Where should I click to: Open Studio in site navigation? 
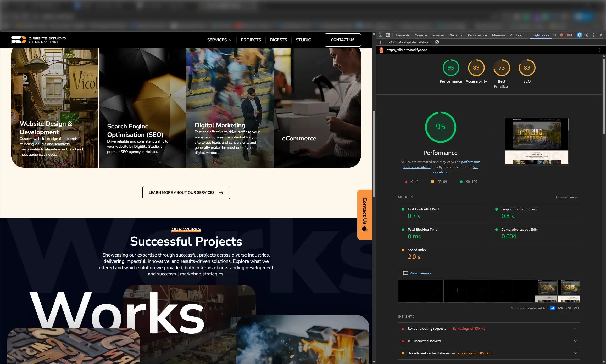click(303, 40)
